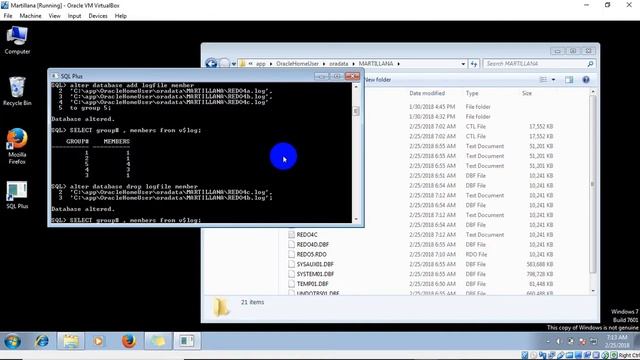Open the address bar history dropdown
Screen dimensions: 640x360
(x=463, y=64)
